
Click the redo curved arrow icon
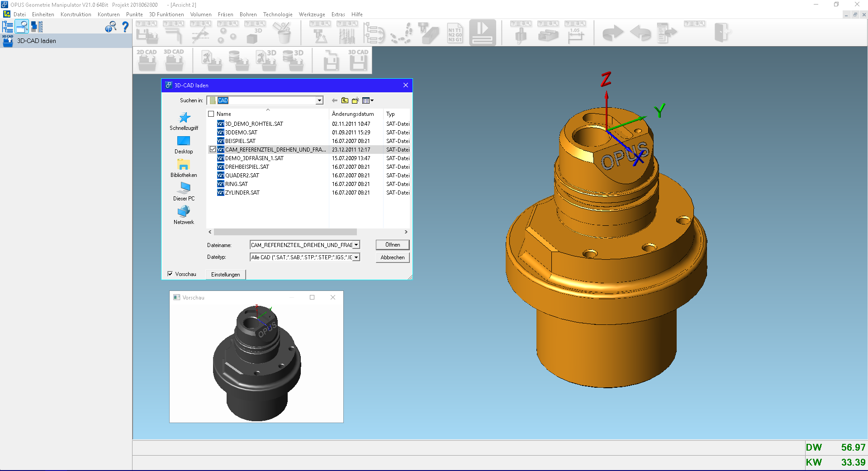pyautogui.click(x=613, y=33)
